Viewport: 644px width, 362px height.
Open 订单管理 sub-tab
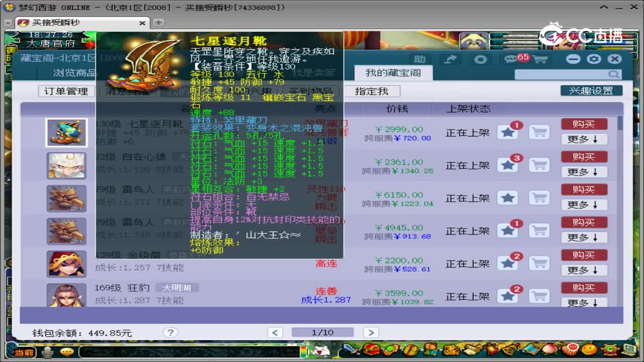pos(66,91)
